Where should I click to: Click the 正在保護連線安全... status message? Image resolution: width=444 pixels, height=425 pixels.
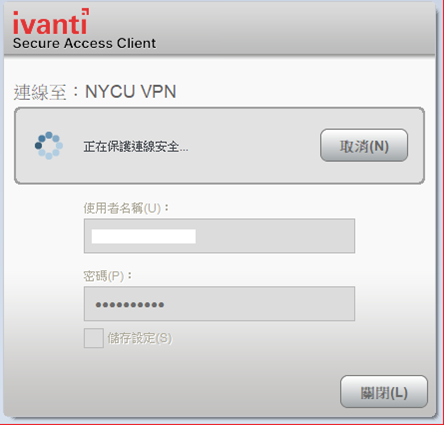tap(136, 147)
